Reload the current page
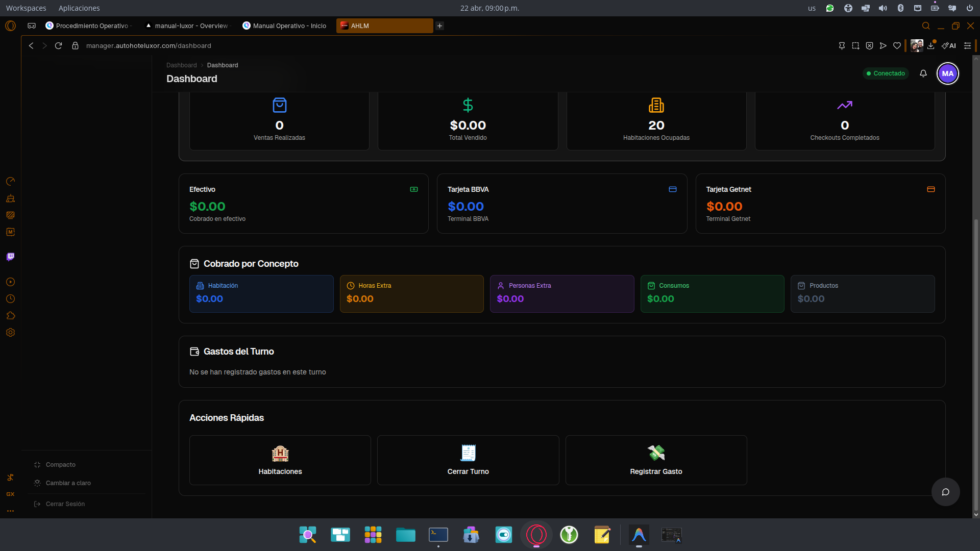The height and width of the screenshot is (551, 980). click(58, 46)
